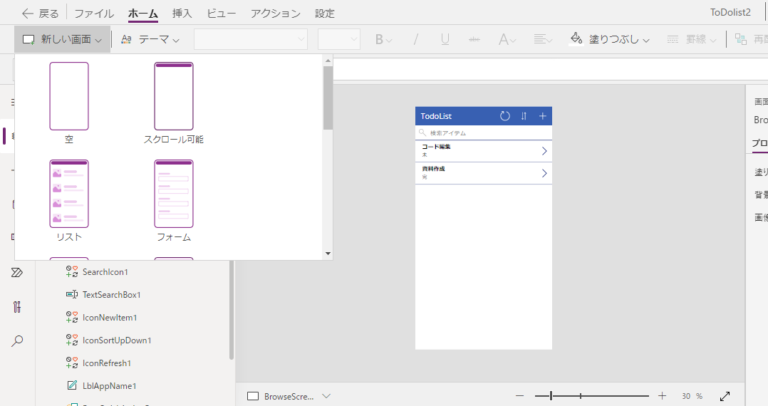Screen dimensions: 768x406
Task: Open the アクション tab
Action: (x=275, y=14)
